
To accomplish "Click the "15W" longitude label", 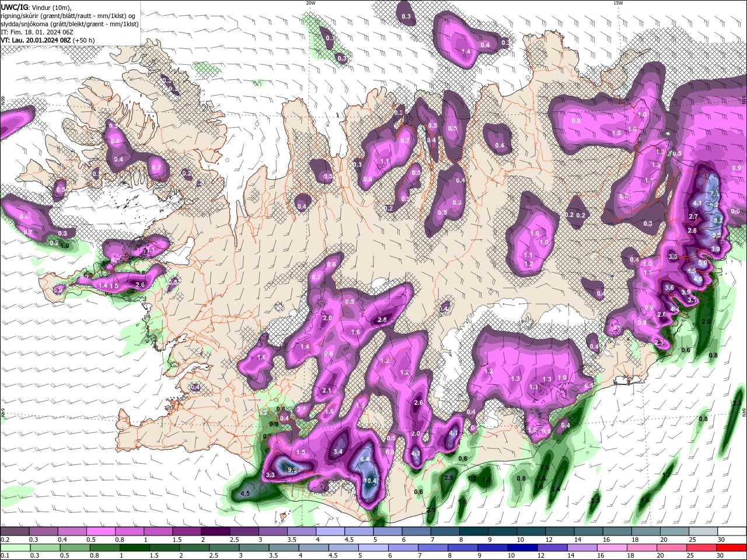I will [x=618, y=3].
